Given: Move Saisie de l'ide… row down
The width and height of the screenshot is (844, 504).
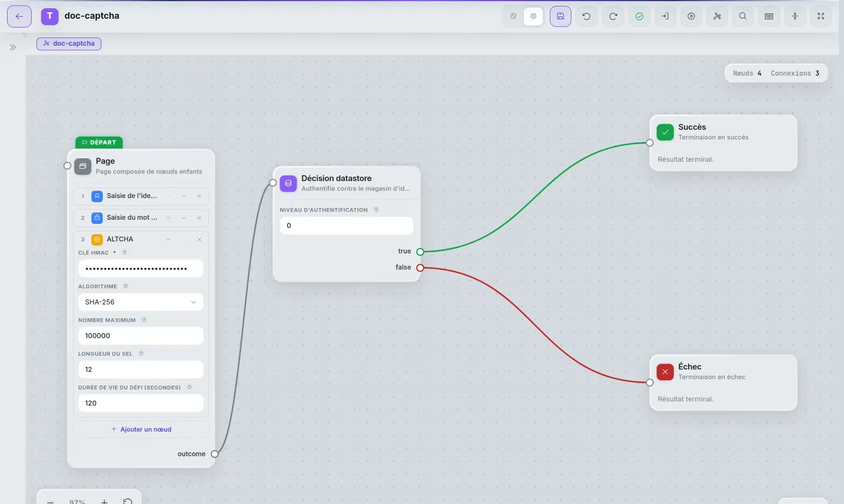Looking at the screenshot, I should (184, 196).
